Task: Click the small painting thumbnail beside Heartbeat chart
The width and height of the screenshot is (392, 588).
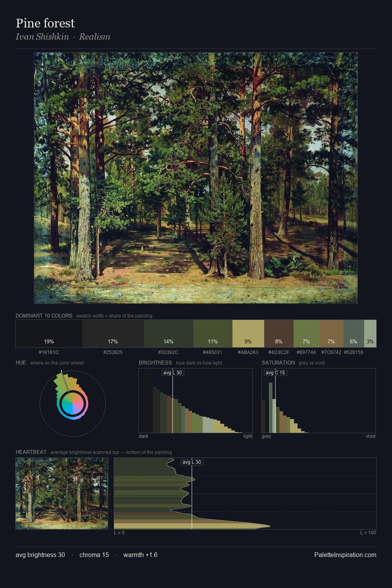Action: point(62,494)
